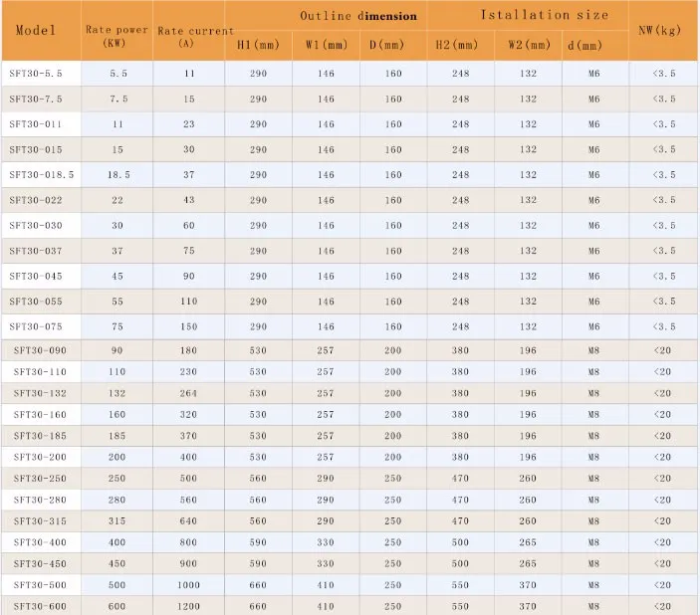
Task: Click NW value <3.5 in SFT30-075 row
Action: (x=664, y=326)
